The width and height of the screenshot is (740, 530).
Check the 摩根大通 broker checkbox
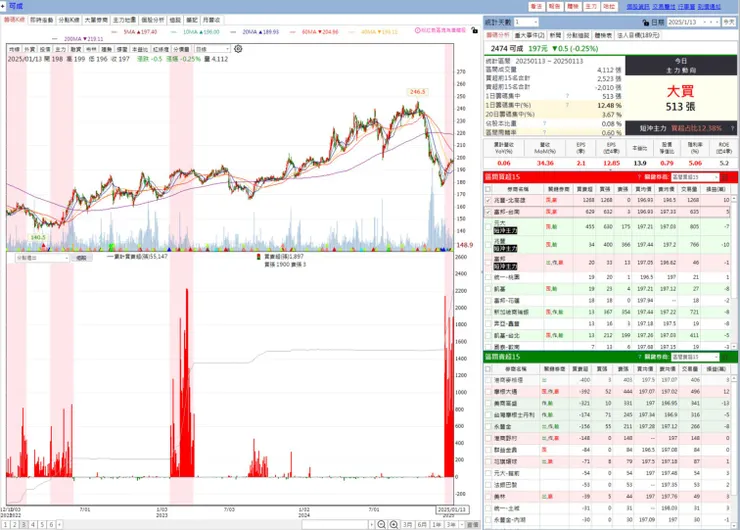(488, 392)
